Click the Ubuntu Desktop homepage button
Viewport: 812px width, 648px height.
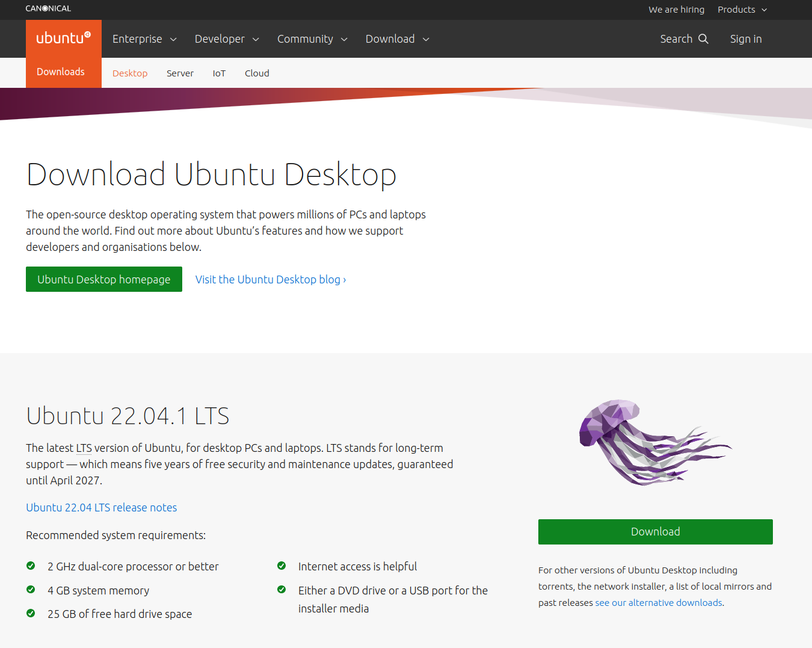click(104, 279)
